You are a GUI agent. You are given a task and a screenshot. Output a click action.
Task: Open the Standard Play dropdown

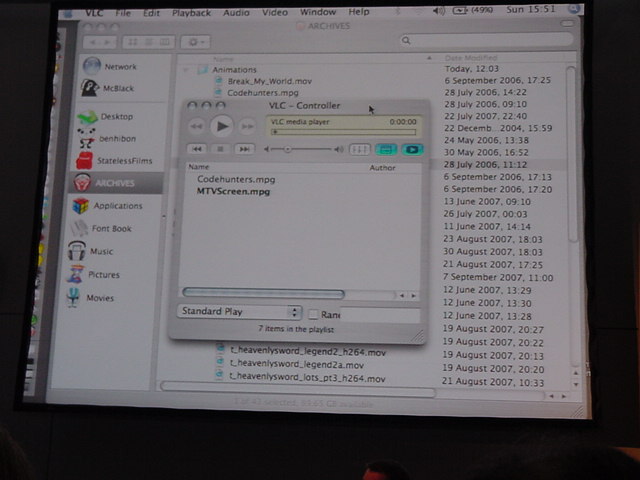pyautogui.click(x=240, y=312)
